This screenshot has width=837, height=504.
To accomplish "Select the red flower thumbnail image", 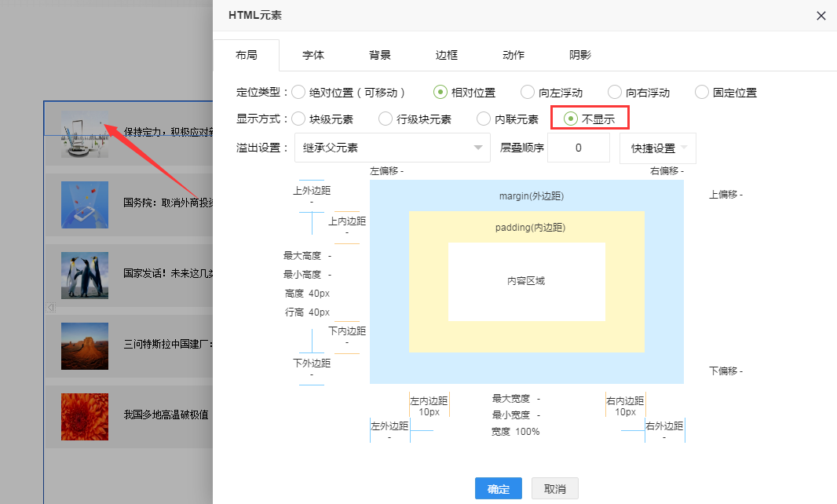I will 85,416.
